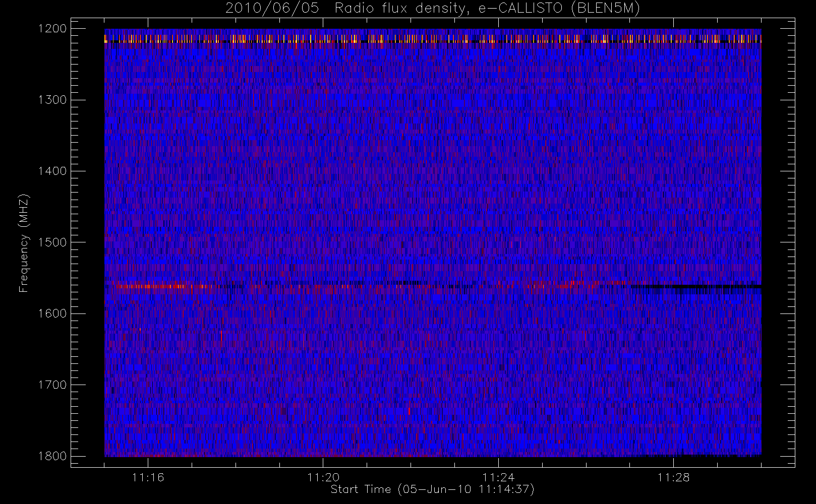Click the 11:20 time tick label

click(x=323, y=477)
